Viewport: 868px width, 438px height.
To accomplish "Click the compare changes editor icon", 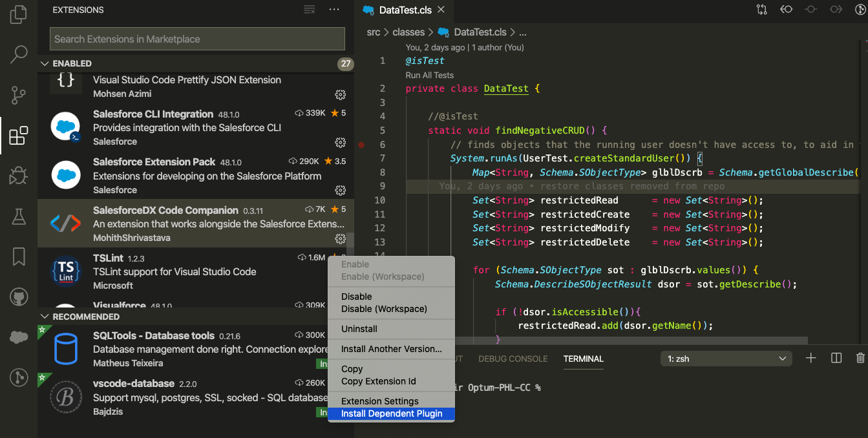I will coord(761,10).
